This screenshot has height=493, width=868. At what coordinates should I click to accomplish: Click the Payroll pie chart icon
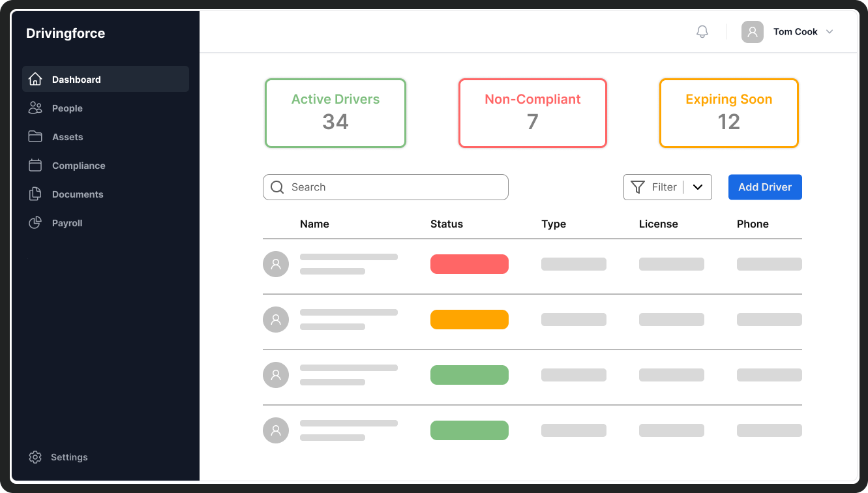[35, 222]
